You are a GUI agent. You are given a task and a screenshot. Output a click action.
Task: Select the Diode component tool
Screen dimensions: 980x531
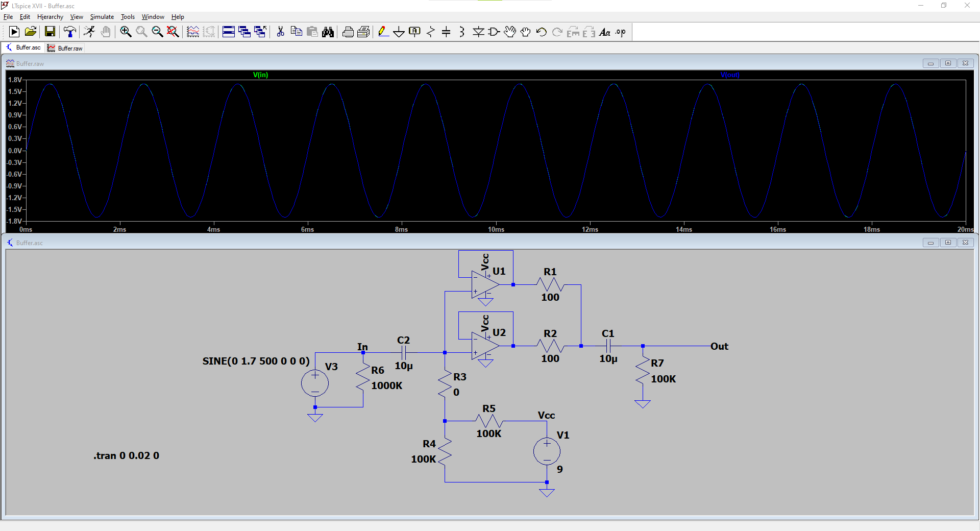click(x=478, y=32)
